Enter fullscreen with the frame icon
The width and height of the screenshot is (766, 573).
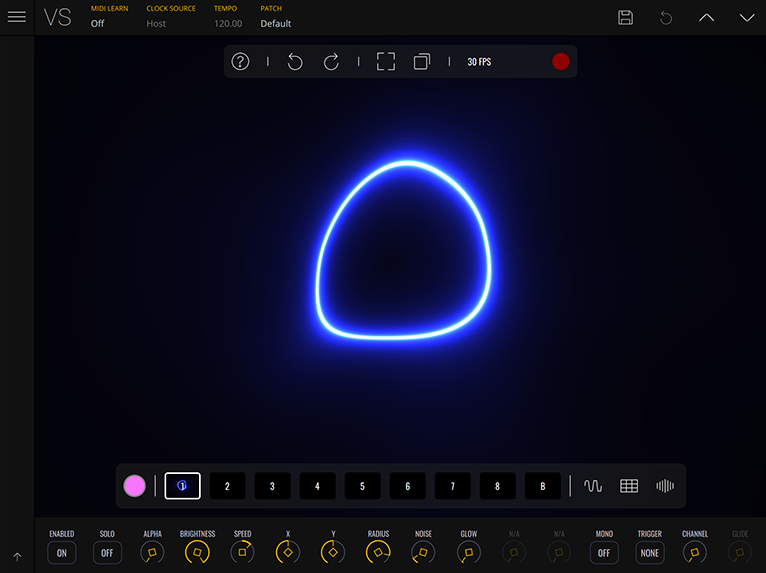click(x=386, y=62)
